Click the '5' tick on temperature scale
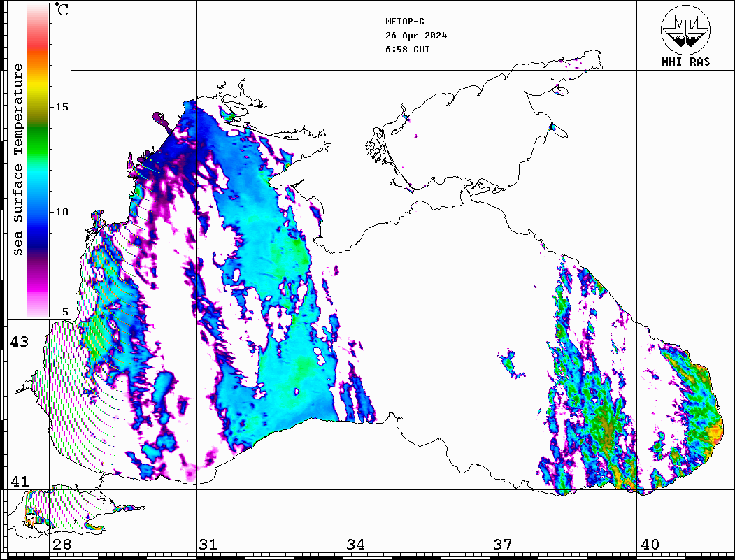Screen dimensions: 735x560 (65, 312)
